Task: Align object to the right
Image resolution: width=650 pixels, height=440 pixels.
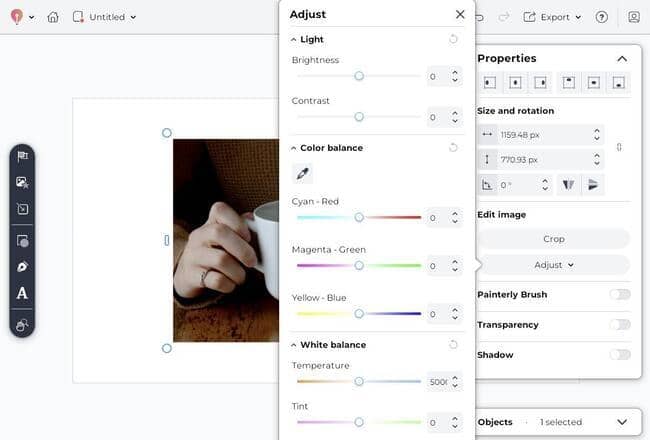Action: (x=540, y=83)
